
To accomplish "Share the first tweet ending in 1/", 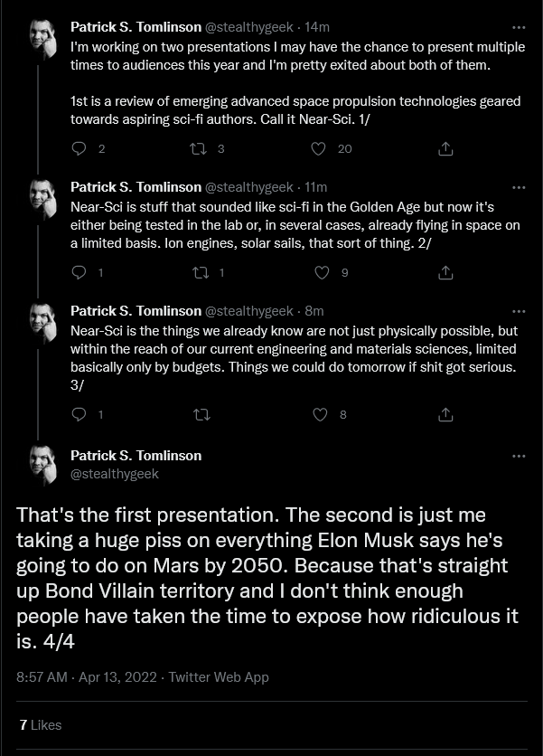I will 445,148.
